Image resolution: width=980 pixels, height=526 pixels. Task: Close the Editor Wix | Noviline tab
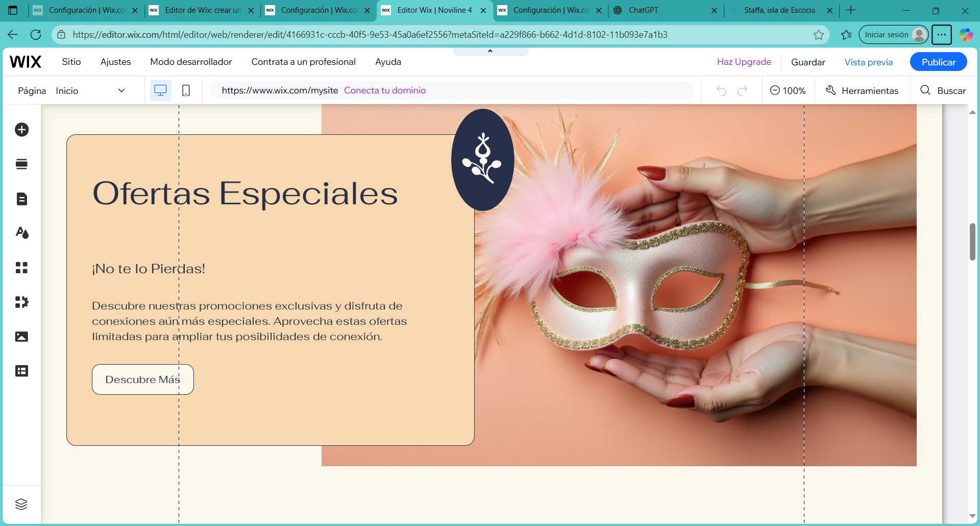tap(483, 10)
